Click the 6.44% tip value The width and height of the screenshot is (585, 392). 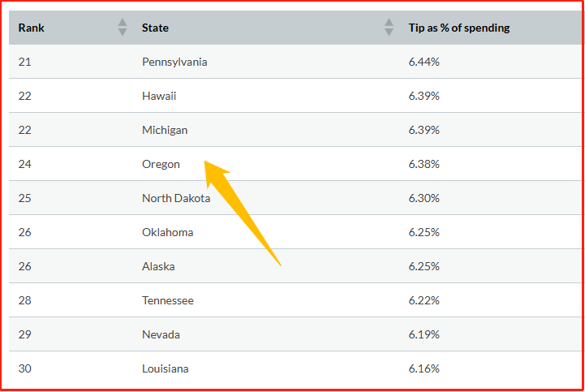(x=424, y=62)
